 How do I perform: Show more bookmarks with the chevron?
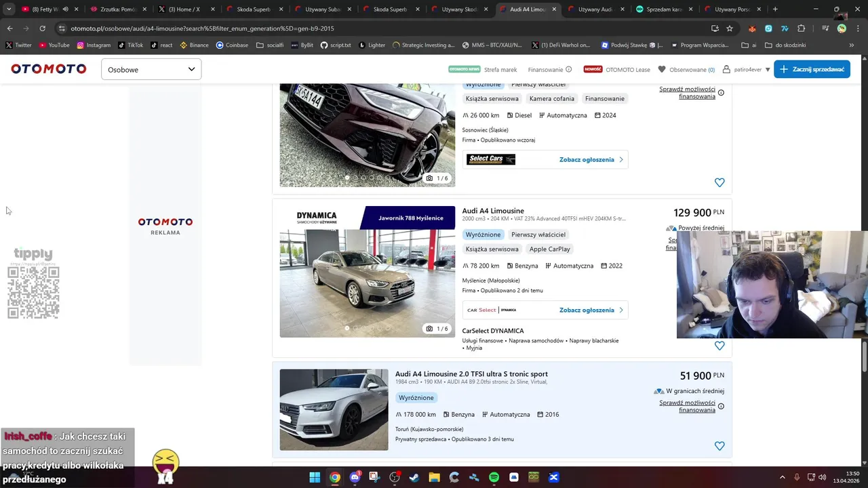[852, 45]
